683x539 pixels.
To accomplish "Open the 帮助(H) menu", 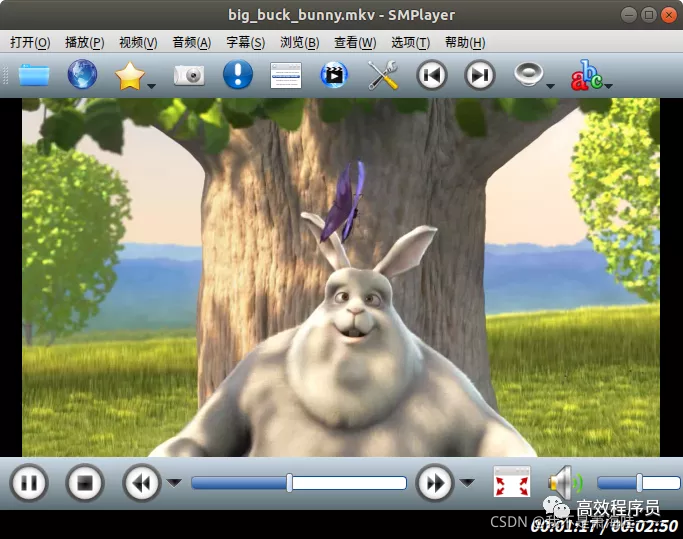I will point(465,43).
